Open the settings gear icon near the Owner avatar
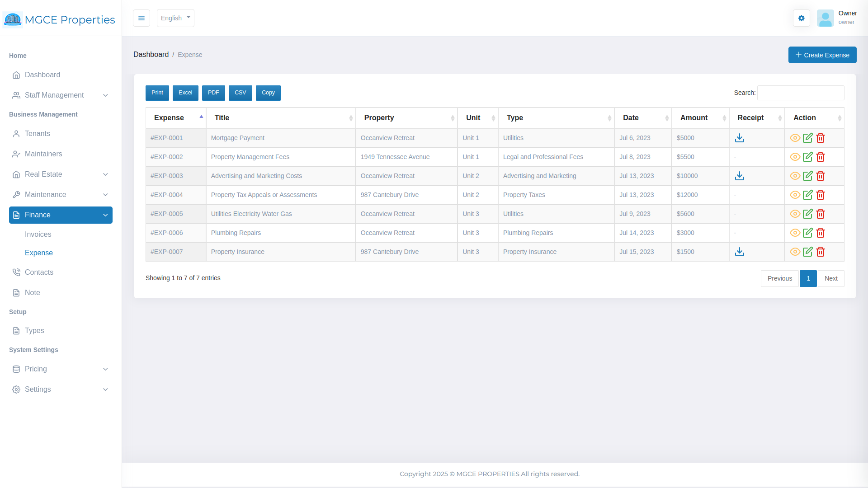This screenshot has width=868, height=488. pos(801,18)
